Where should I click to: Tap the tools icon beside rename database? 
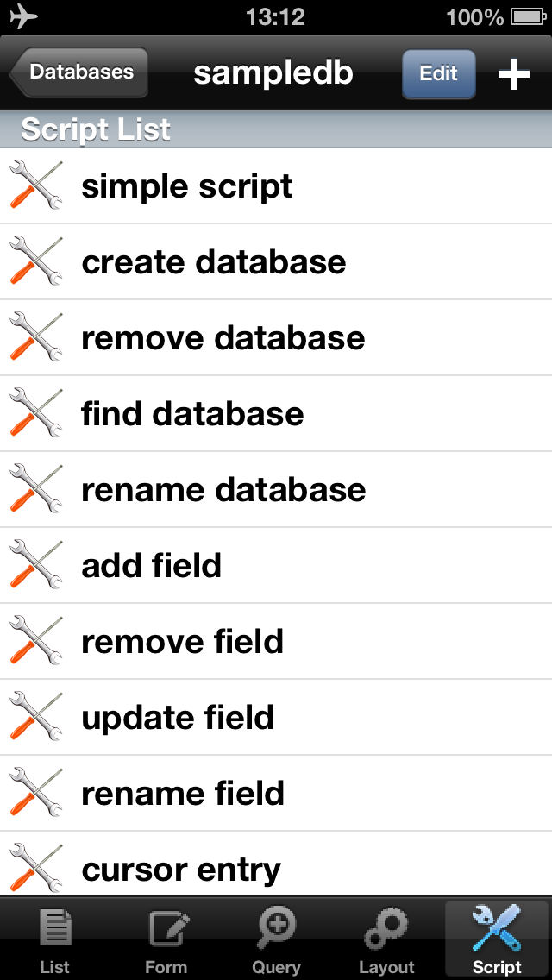[x=36, y=490]
